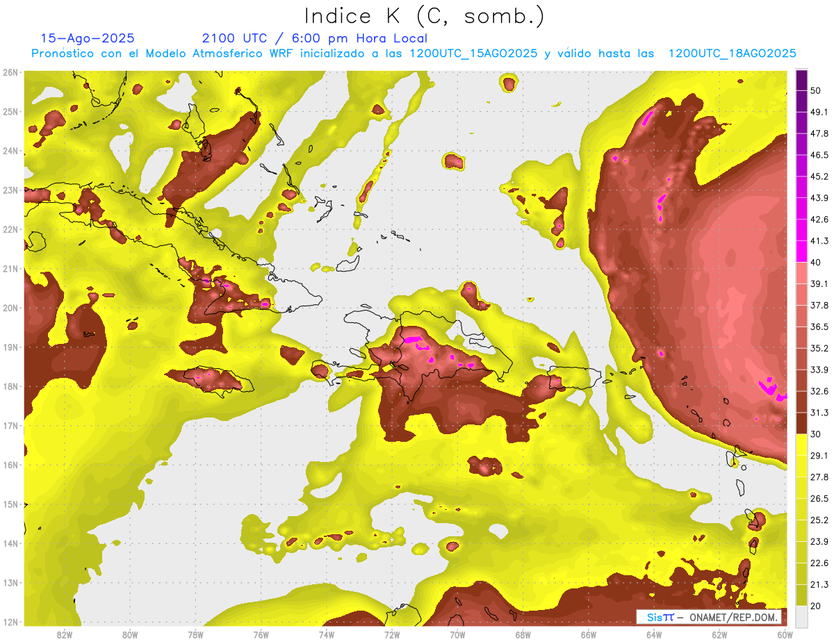Image resolution: width=834 pixels, height=644 pixels.
Task: Select the colorbar value 36.5
Action: (x=819, y=327)
